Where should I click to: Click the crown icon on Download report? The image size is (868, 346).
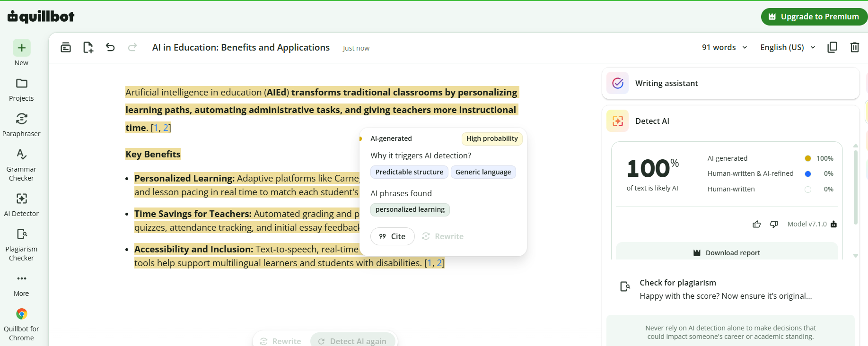(x=697, y=253)
